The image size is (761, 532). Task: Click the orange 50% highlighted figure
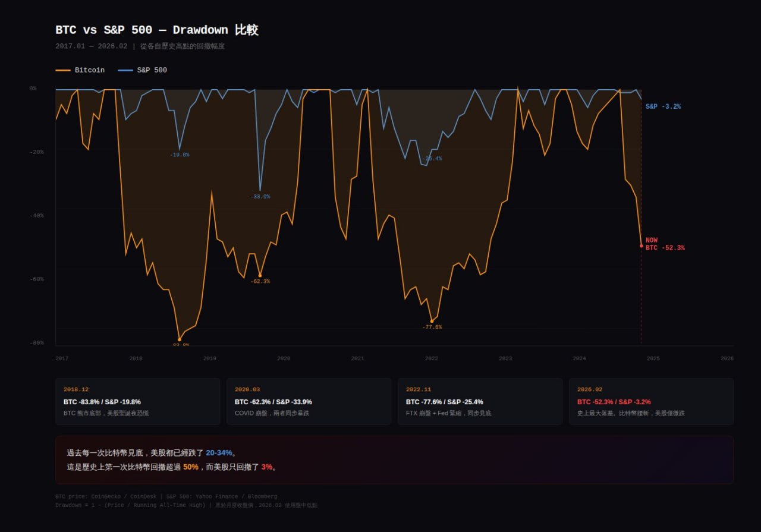coord(190,467)
